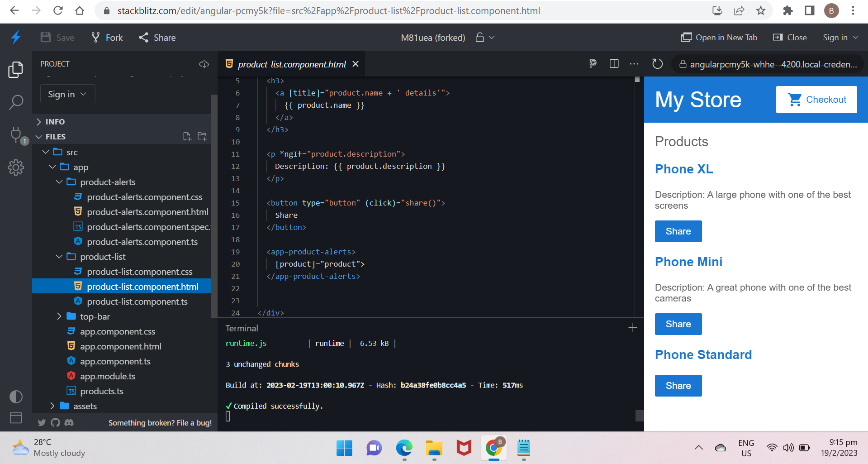
Task: Split the editor into two panes
Action: (x=613, y=64)
